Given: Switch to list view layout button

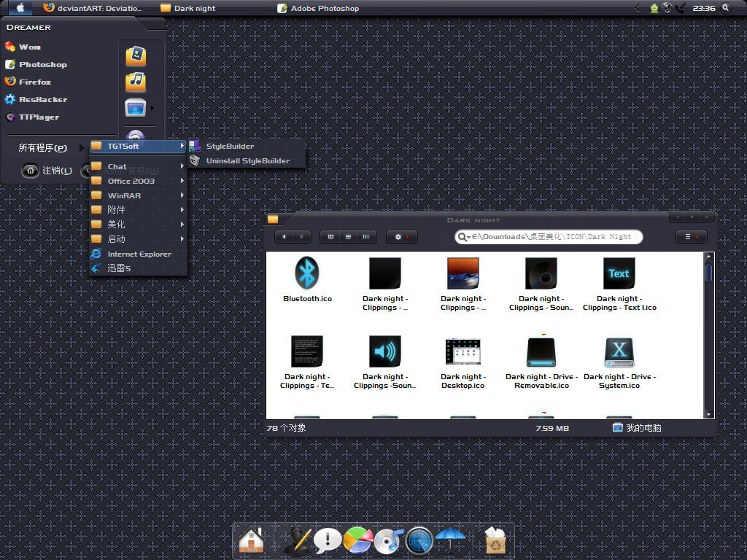Looking at the screenshot, I should [x=348, y=237].
